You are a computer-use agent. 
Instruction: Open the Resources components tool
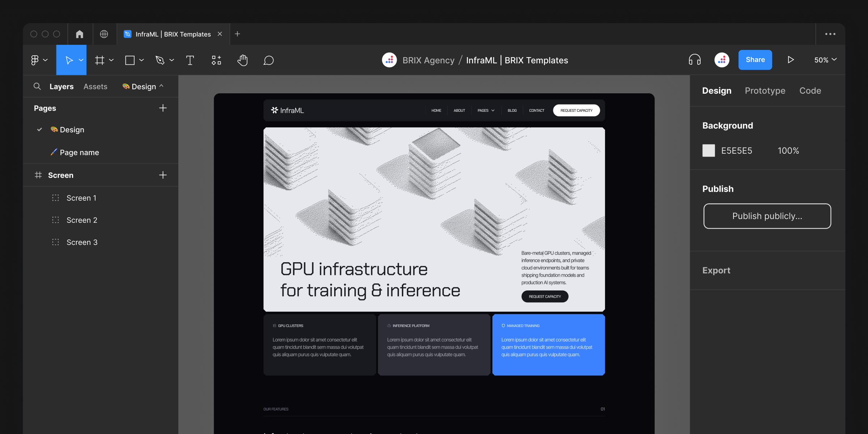216,60
